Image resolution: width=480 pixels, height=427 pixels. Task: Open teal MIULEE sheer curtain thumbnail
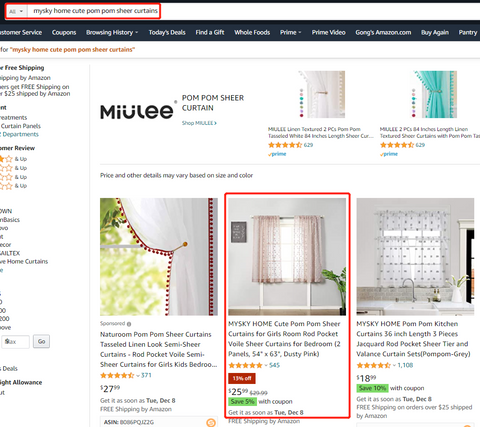pos(435,94)
